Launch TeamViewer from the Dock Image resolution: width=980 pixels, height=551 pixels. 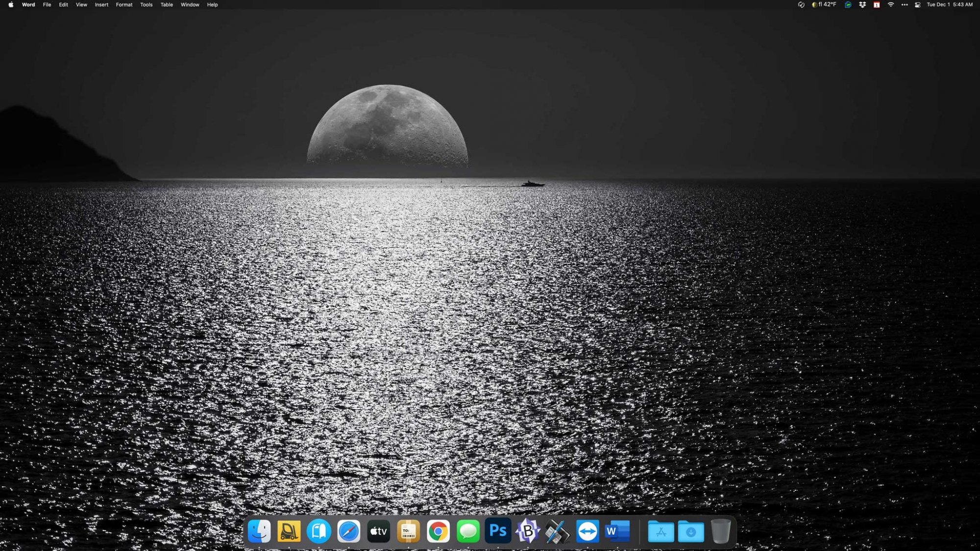tap(588, 531)
